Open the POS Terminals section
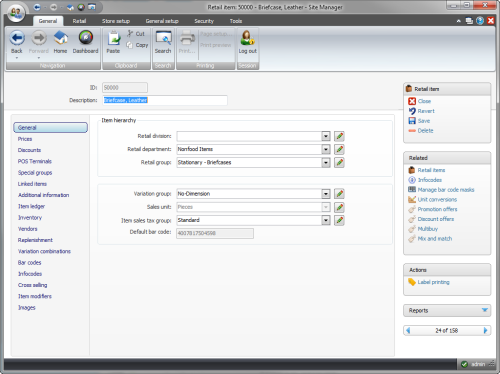500x374 pixels. (35, 161)
